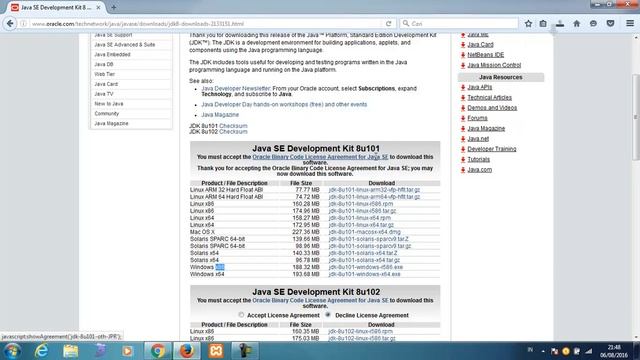Open Java Developer Newsletter link

pyautogui.click(x=236, y=88)
